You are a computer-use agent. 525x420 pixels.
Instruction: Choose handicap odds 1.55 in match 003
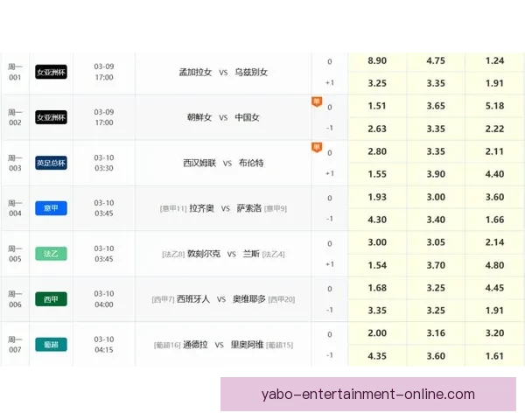377,174
